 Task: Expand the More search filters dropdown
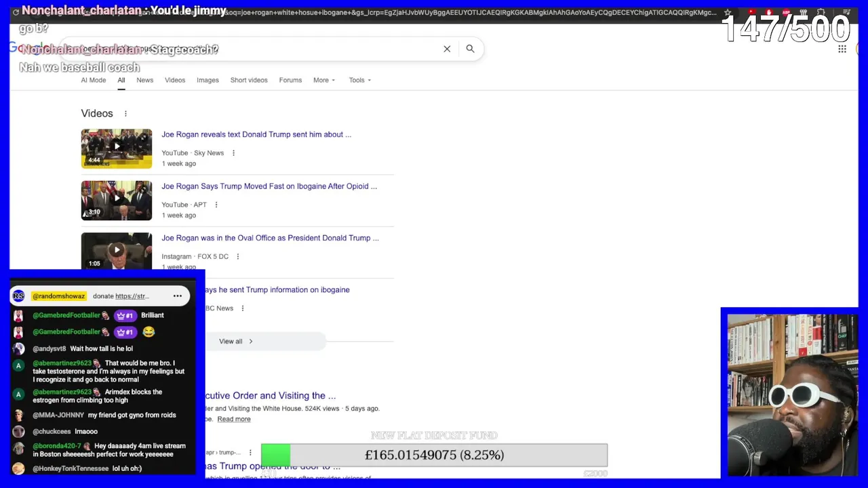324,80
